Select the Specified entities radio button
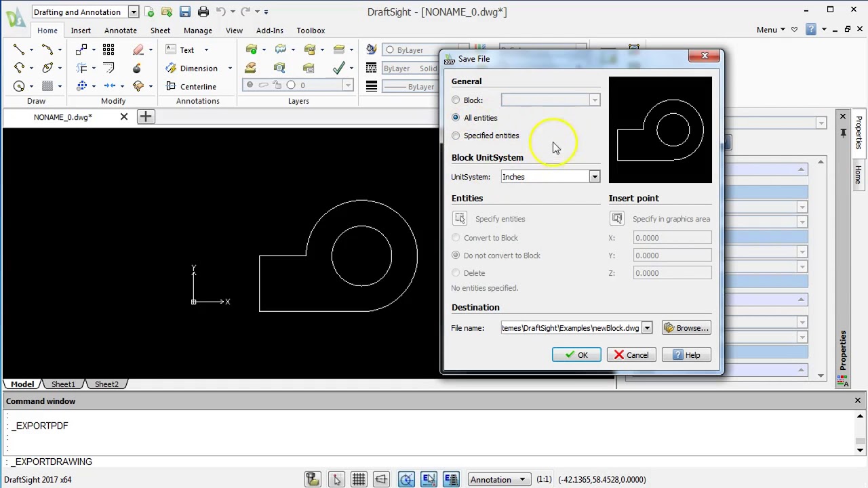This screenshot has height=488, width=868. [456, 136]
